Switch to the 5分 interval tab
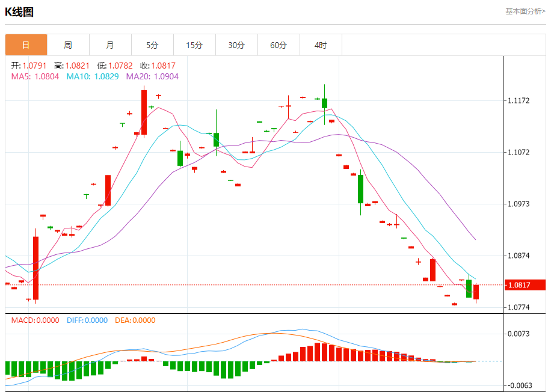The height and width of the screenshot is (392, 551). (x=152, y=45)
